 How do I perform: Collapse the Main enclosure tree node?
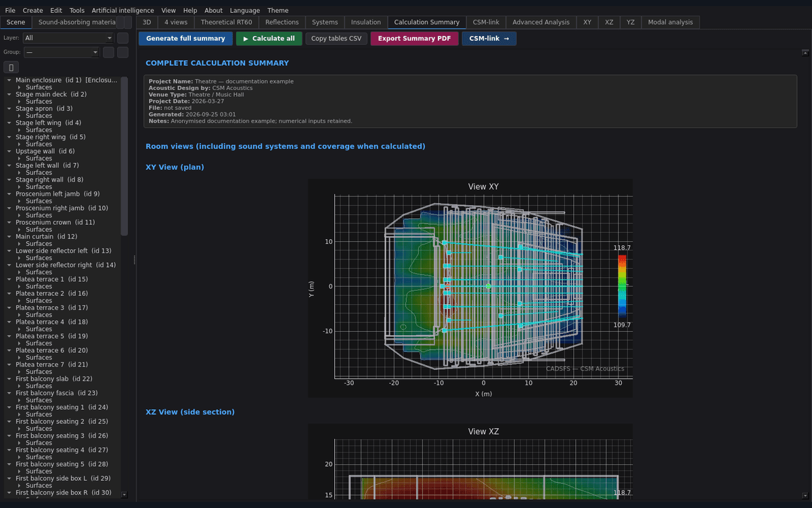(9, 80)
